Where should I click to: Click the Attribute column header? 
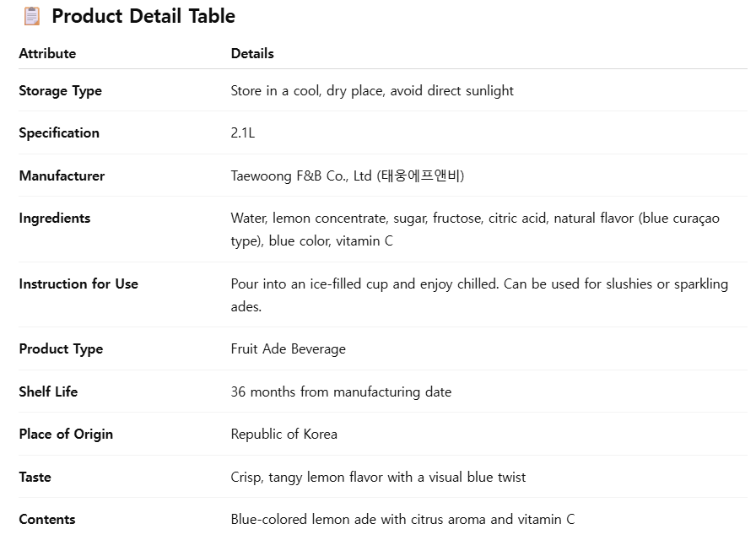47,53
